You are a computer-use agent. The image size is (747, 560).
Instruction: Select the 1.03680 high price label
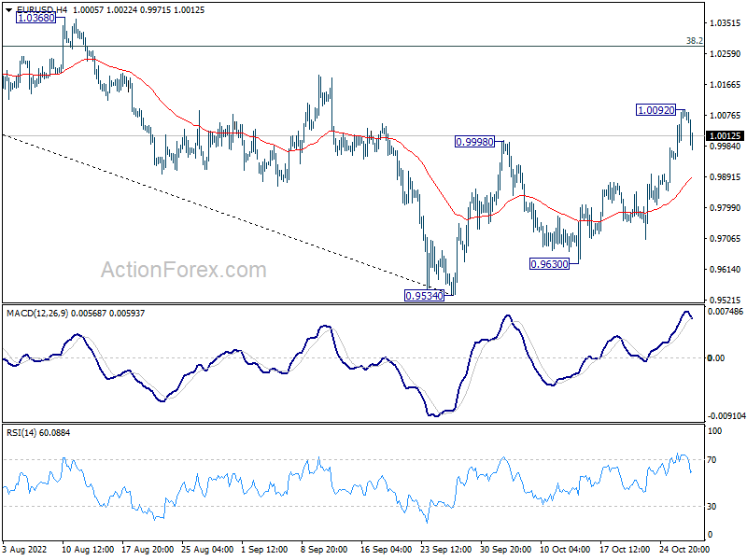[x=35, y=18]
